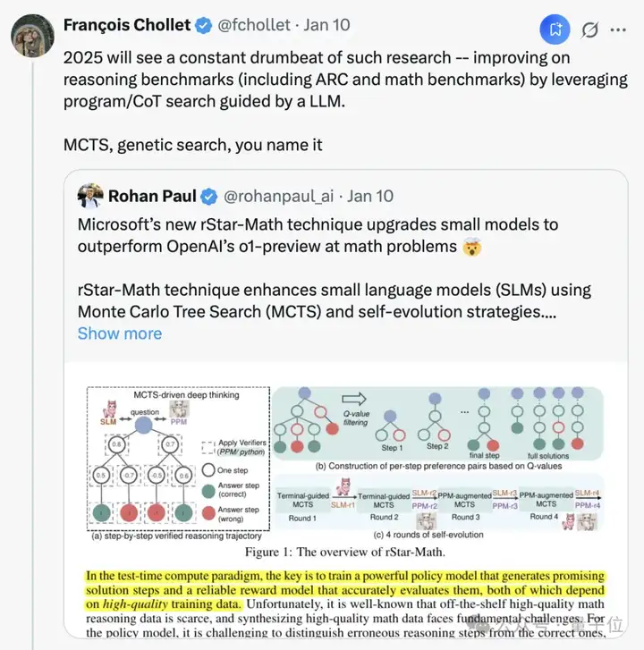644x650 pixels.
Task: Click the pink SLM llama icon in the figure
Action: tap(109, 409)
